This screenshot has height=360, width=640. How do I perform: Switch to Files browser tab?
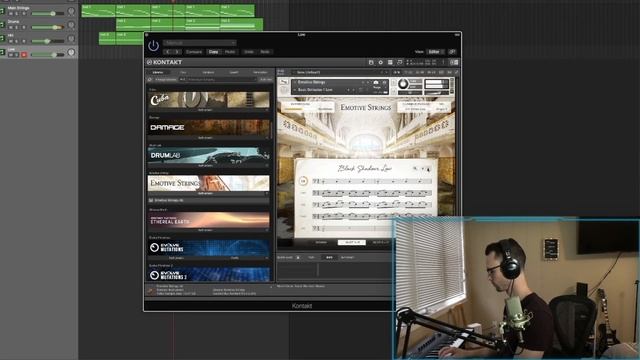pos(183,72)
